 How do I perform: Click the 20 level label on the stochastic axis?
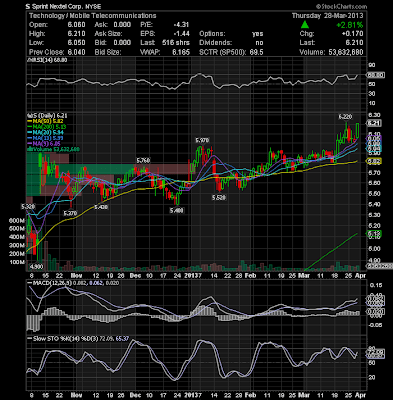click(372, 377)
